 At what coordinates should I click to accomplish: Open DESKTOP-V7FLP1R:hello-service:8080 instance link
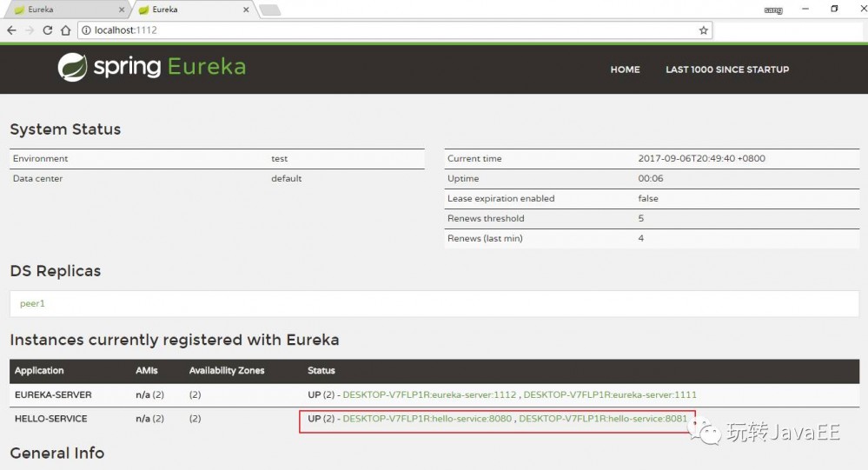tap(427, 419)
